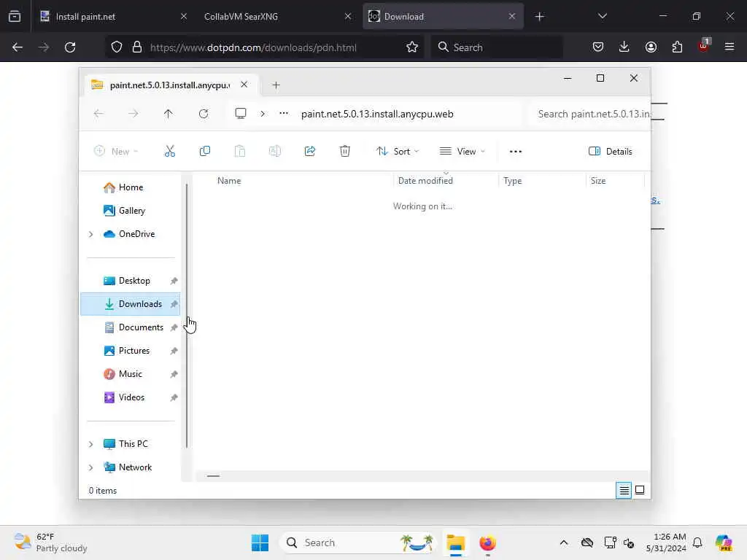Open the Firefox account icon

(x=651, y=47)
